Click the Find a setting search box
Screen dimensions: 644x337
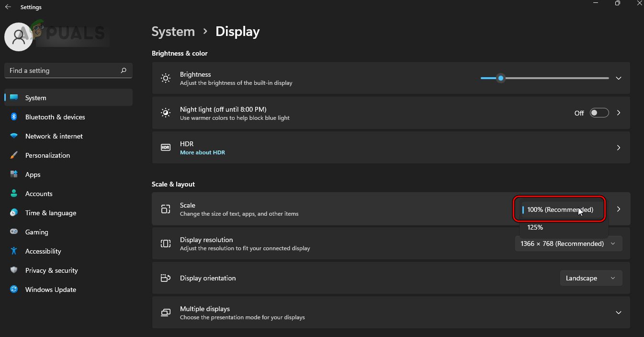[68, 70]
